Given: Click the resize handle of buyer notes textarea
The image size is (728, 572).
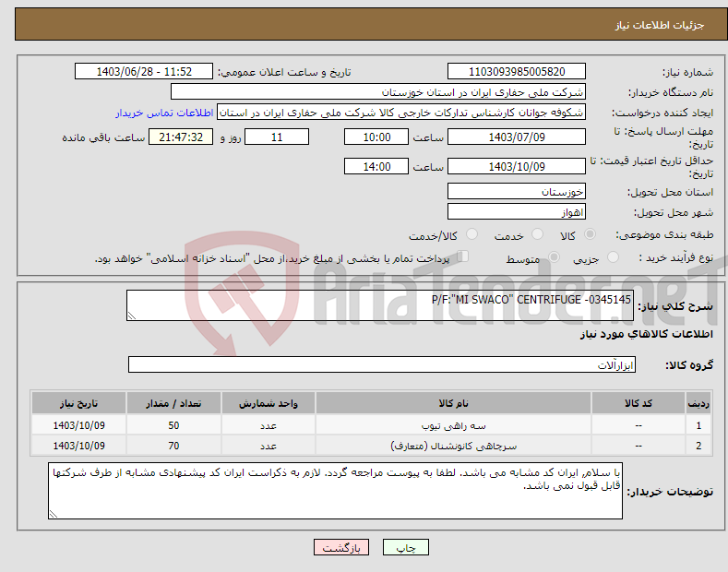Looking at the screenshot, I should pos(54,514).
